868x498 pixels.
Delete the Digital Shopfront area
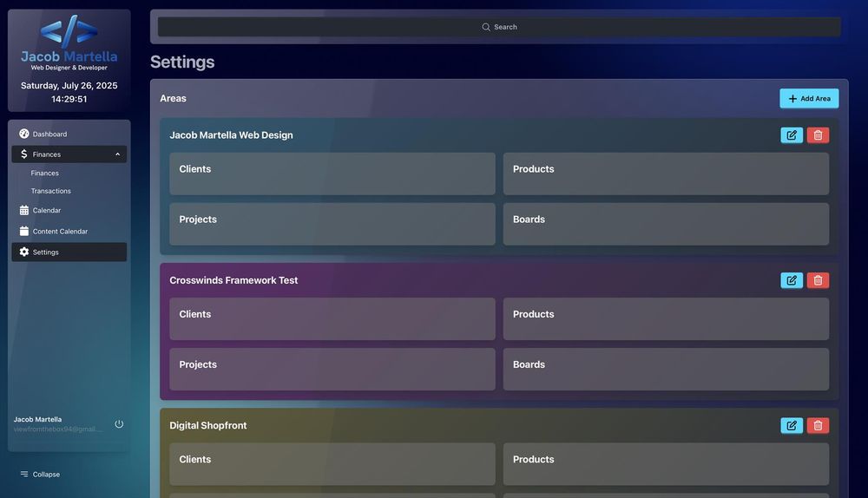pyautogui.click(x=818, y=425)
